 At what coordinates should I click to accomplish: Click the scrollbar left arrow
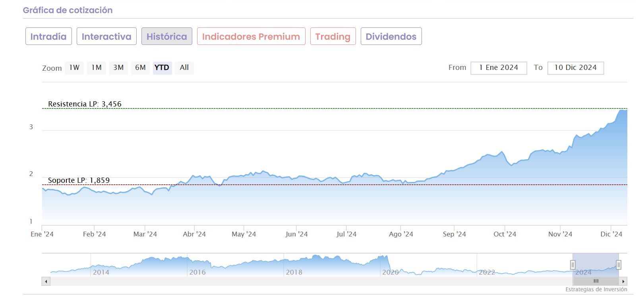pyautogui.click(x=46, y=281)
